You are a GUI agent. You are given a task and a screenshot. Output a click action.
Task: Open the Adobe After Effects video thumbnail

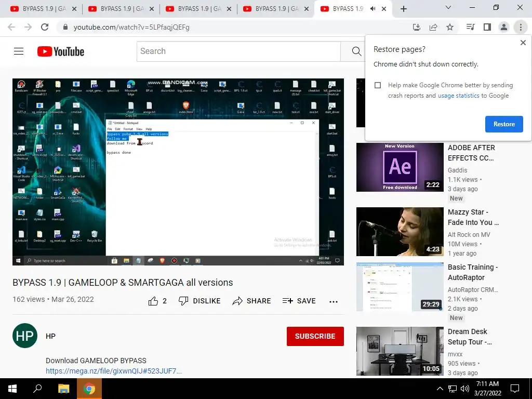click(400, 167)
